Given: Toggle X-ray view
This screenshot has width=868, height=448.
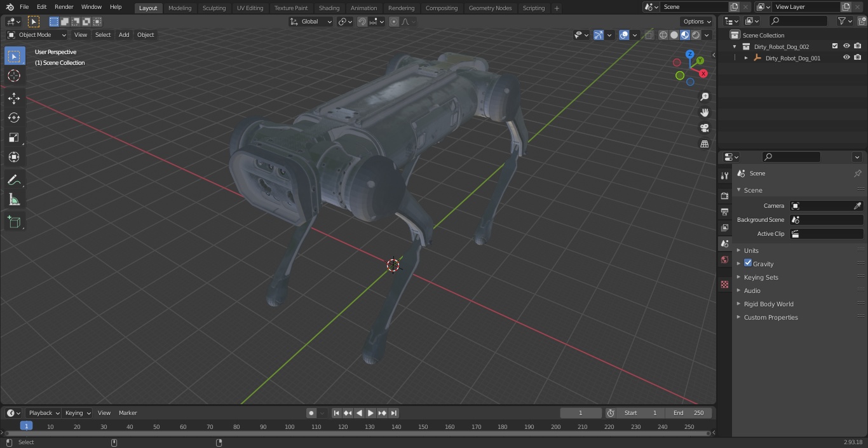Looking at the screenshot, I should tap(649, 35).
